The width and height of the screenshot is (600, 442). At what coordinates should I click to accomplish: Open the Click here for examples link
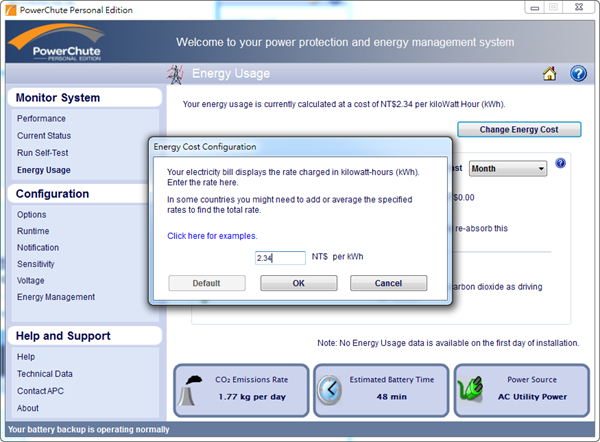click(212, 236)
